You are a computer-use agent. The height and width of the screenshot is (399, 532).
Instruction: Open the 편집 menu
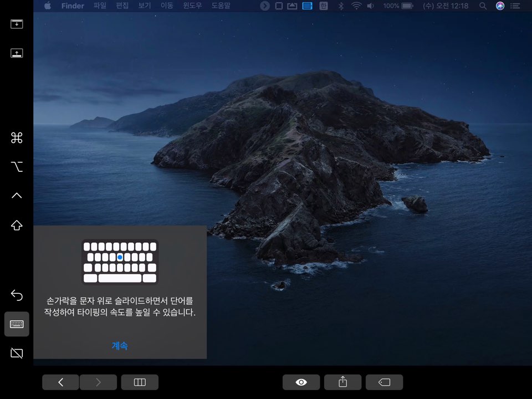(x=122, y=6)
